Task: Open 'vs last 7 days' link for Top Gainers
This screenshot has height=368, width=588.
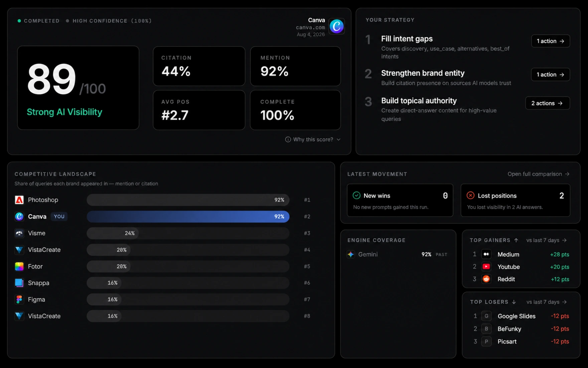Action: (x=547, y=240)
